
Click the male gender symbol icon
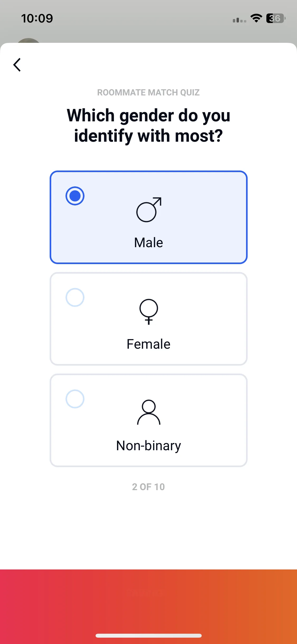tap(149, 210)
